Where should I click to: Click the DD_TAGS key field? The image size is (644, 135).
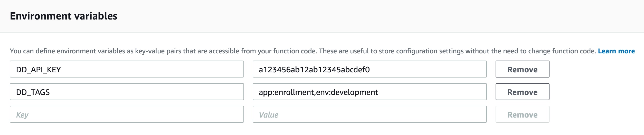pos(127,92)
